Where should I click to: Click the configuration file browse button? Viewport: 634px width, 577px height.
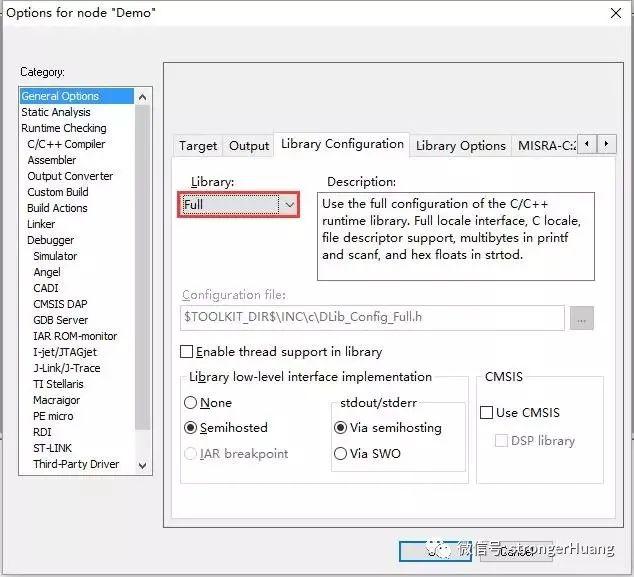(x=581, y=318)
